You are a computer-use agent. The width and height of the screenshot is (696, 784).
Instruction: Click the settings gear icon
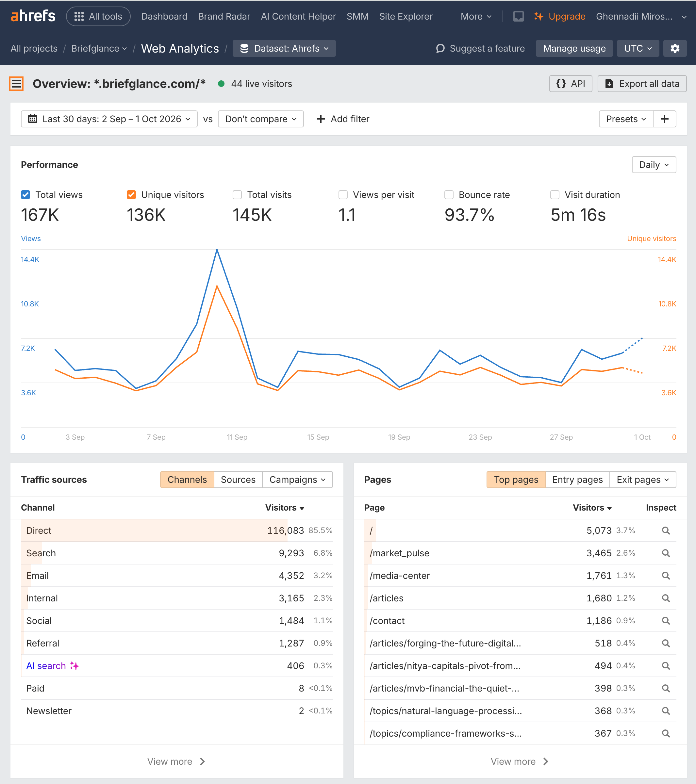coord(675,48)
